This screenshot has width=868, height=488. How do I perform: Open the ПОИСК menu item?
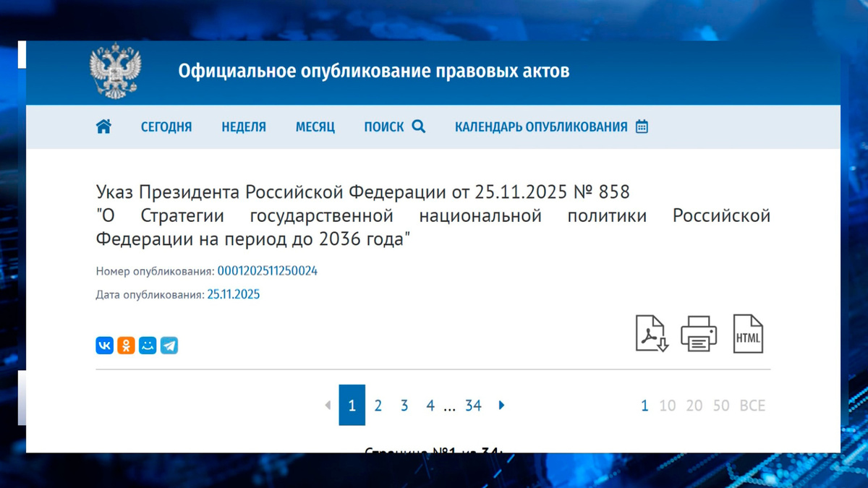(384, 127)
